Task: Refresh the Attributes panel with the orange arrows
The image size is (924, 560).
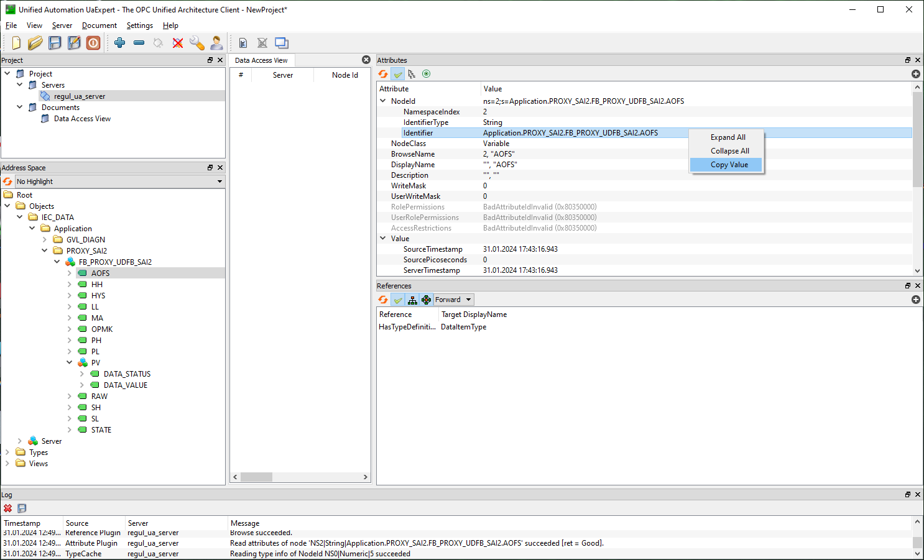Action: point(383,74)
